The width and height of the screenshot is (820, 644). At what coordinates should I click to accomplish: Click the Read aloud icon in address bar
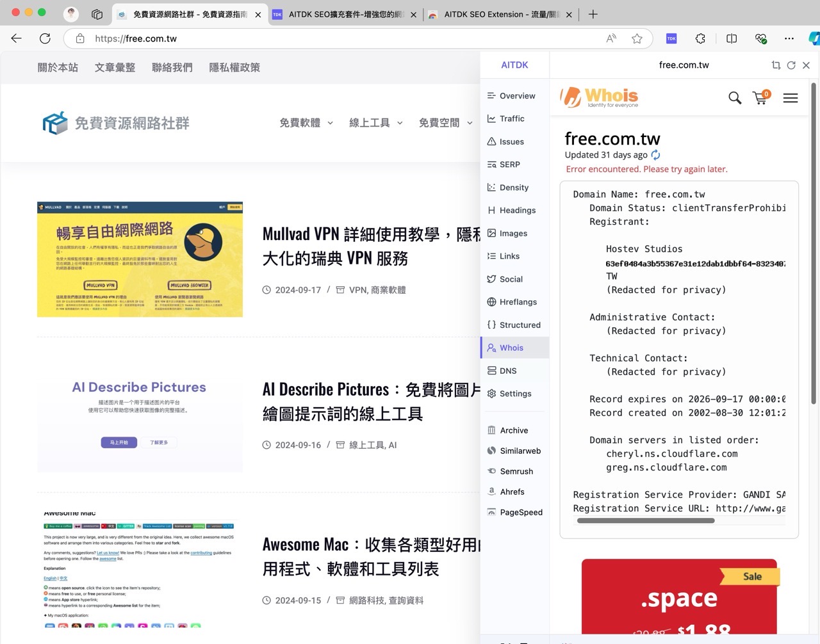pos(611,38)
